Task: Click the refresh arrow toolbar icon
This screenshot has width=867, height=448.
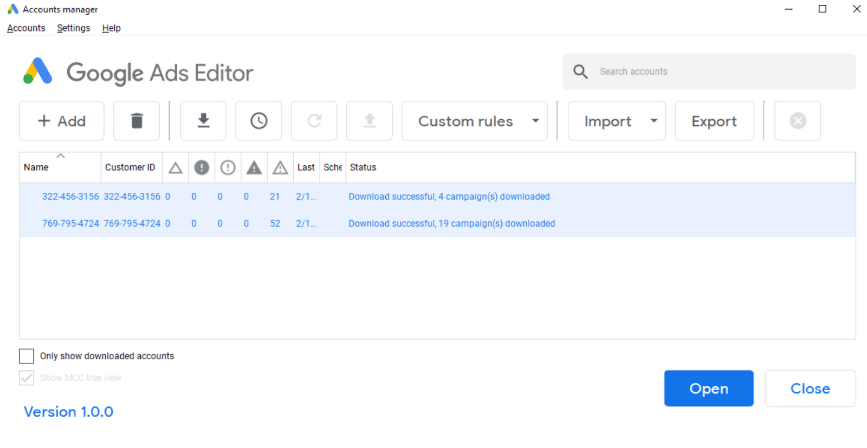Action: (314, 121)
